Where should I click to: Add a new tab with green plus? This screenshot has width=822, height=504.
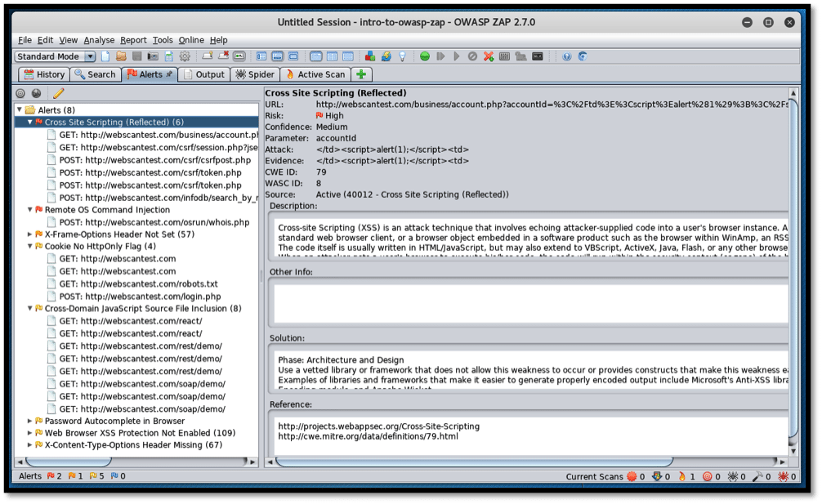point(361,74)
